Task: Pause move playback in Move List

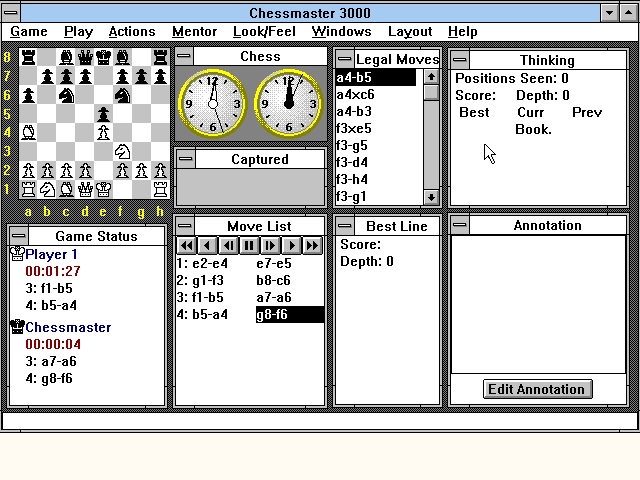Action: [x=249, y=246]
